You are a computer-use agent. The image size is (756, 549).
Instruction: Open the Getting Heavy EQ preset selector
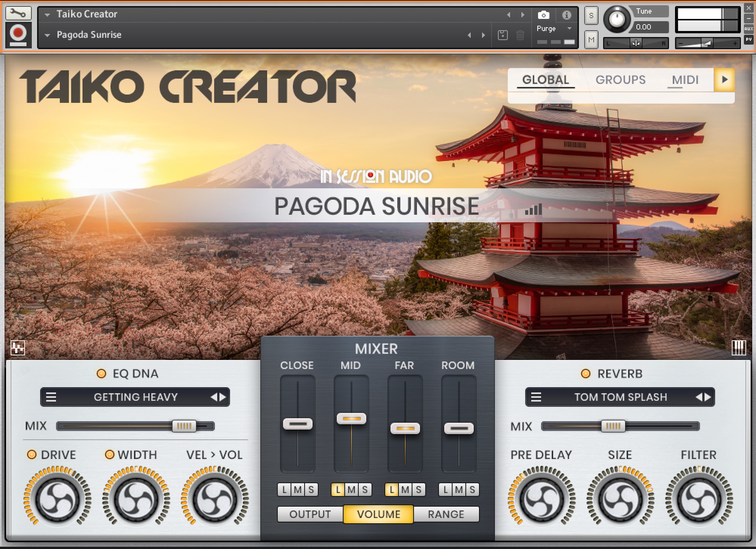tap(135, 397)
